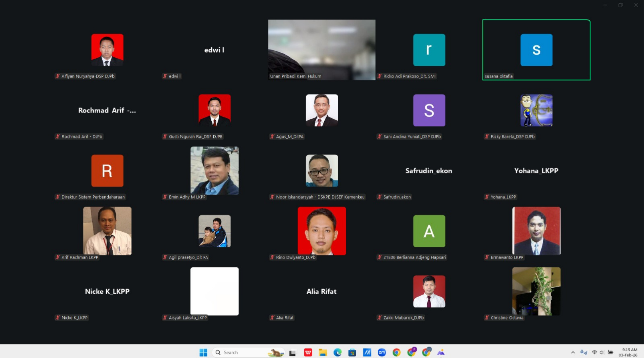Click the Windows Start button
644x362 pixels.
click(x=203, y=352)
